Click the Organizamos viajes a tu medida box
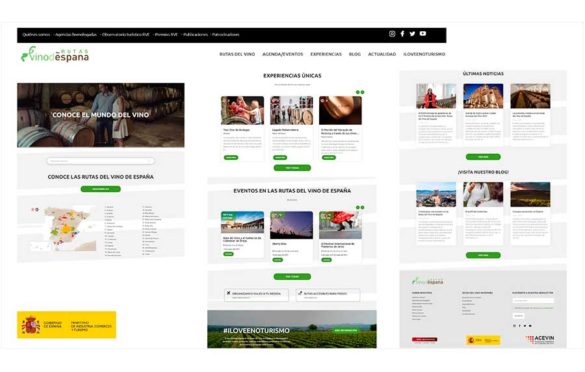Screen dimensions: 585x372 [256, 295]
